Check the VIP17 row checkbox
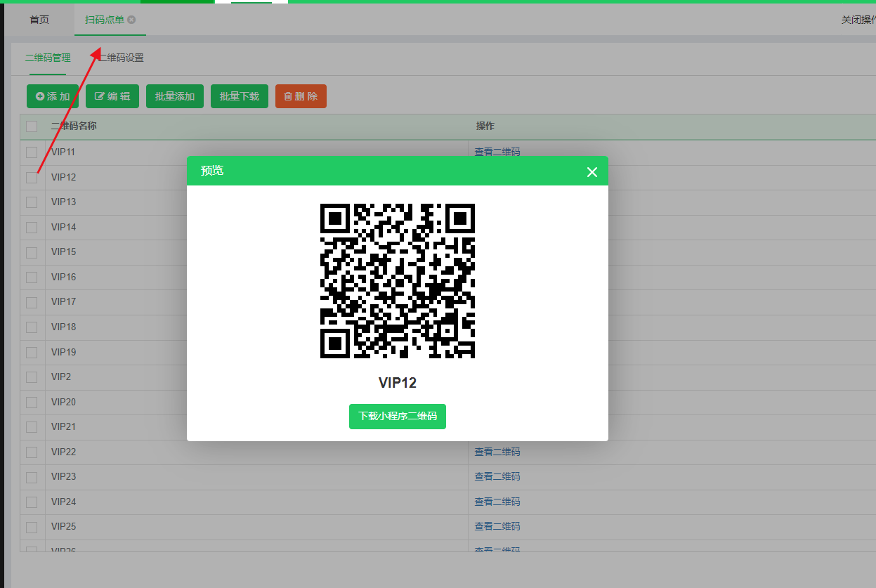Screen dimensions: 876x588 click(x=32, y=302)
